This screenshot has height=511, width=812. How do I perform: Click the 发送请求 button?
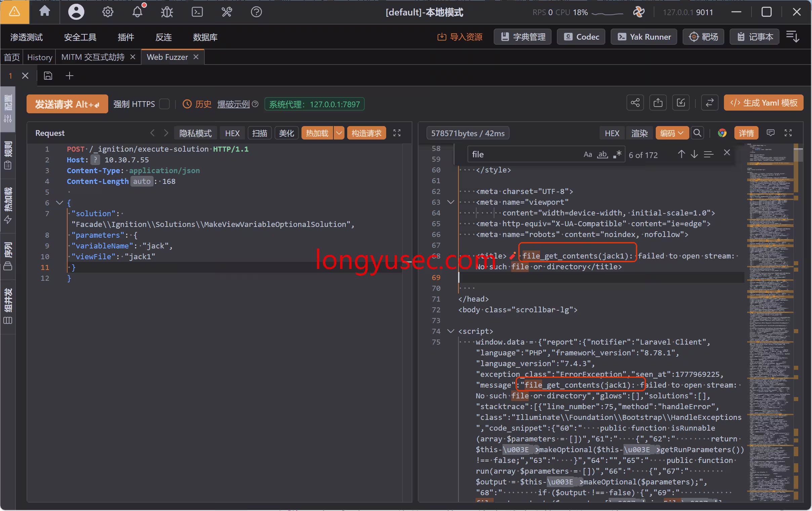[x=68, y=104]
